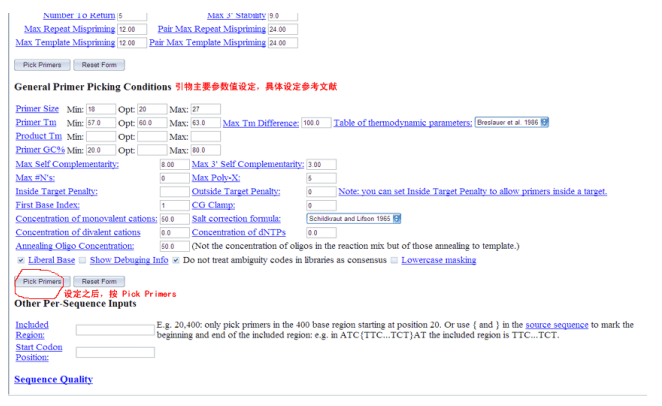Image resolution: width=662 pixels, height=406 pixels.
Task: Toggle the Lowercase masking checkbox
Action: [394, 260]
